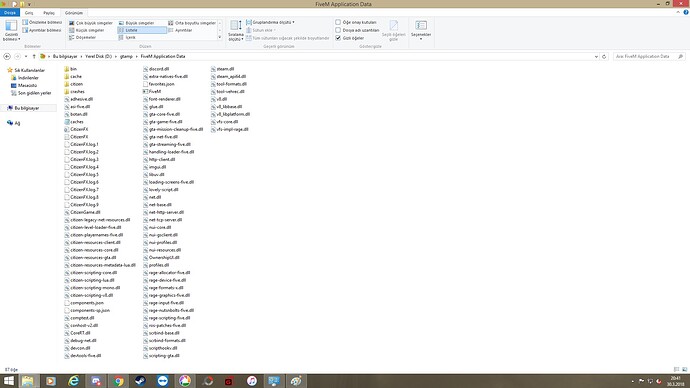Open Internet Explorer from the taskbar
The height and width of the screenshot is (388, 690).
click(73, 381)
